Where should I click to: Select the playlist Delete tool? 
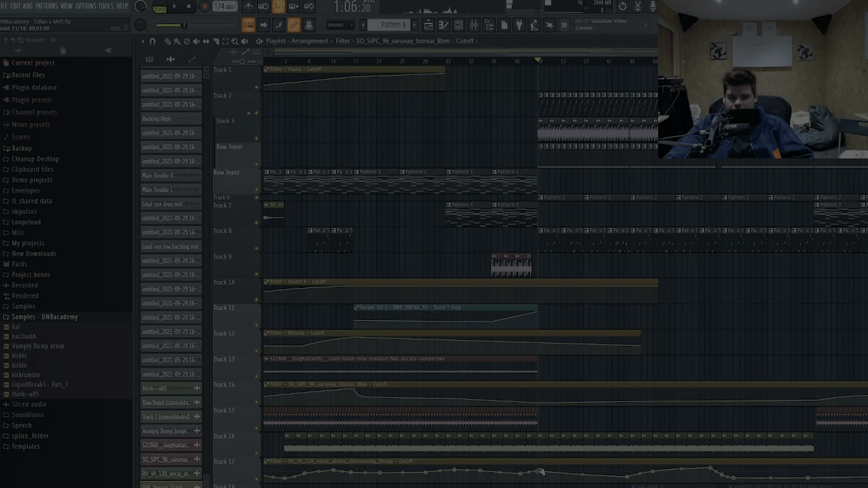(187, 41)
